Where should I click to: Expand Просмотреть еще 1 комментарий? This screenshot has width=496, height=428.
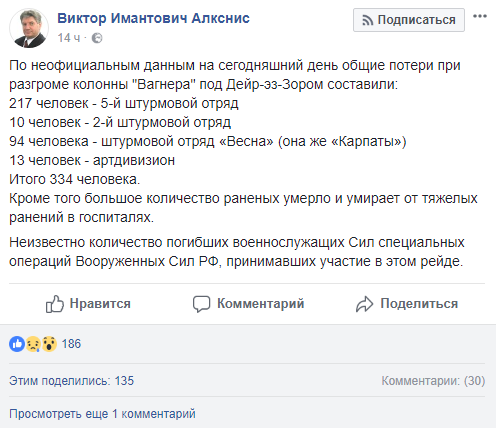click(x=102, y=414)
